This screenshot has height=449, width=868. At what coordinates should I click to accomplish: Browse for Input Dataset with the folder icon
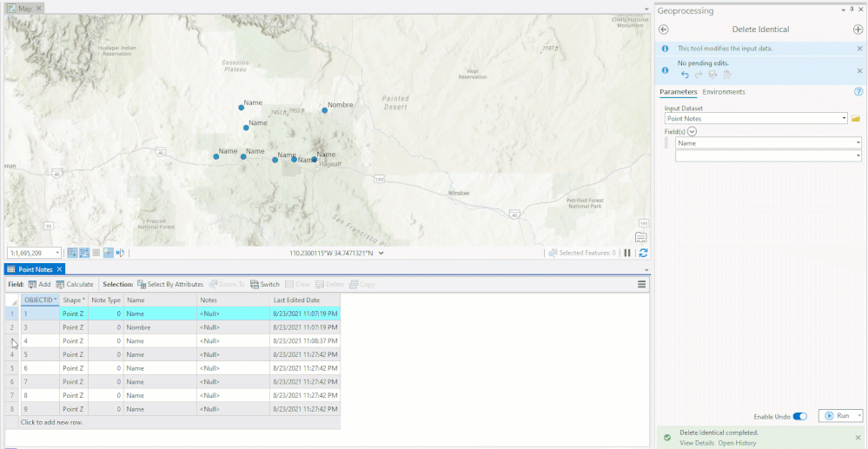[856, 118]
